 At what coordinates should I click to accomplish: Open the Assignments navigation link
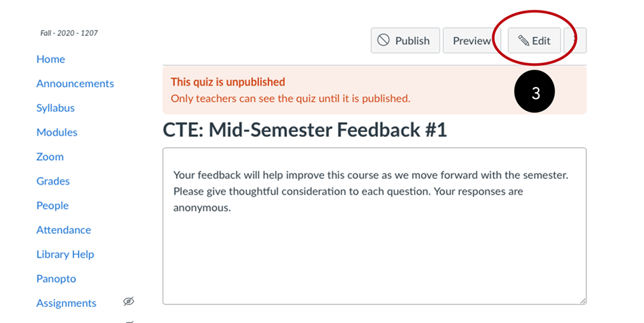coord(67,303)
